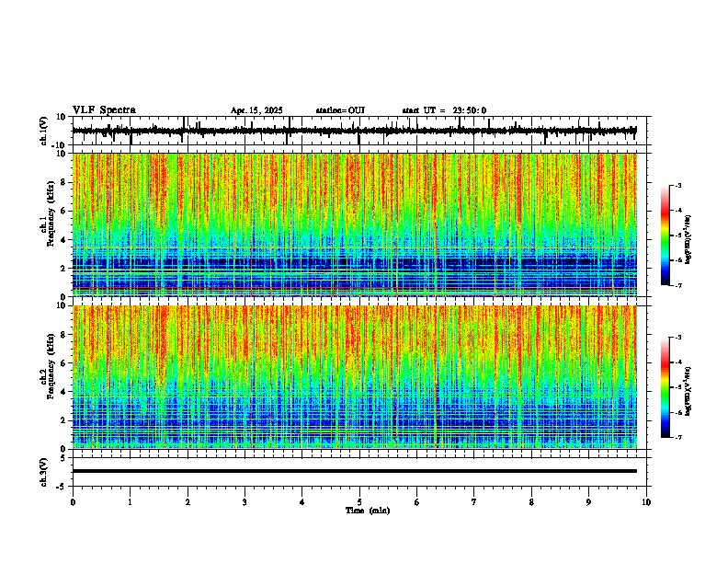Screen dimensions: 728x563
Task: Click the time axis tick label "6"
Action: [x=417, y=502]
